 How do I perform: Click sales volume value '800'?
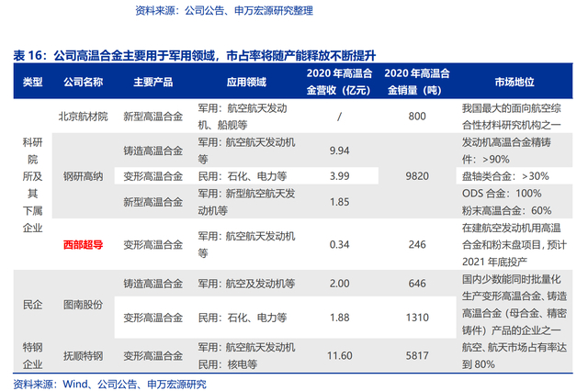417,117
